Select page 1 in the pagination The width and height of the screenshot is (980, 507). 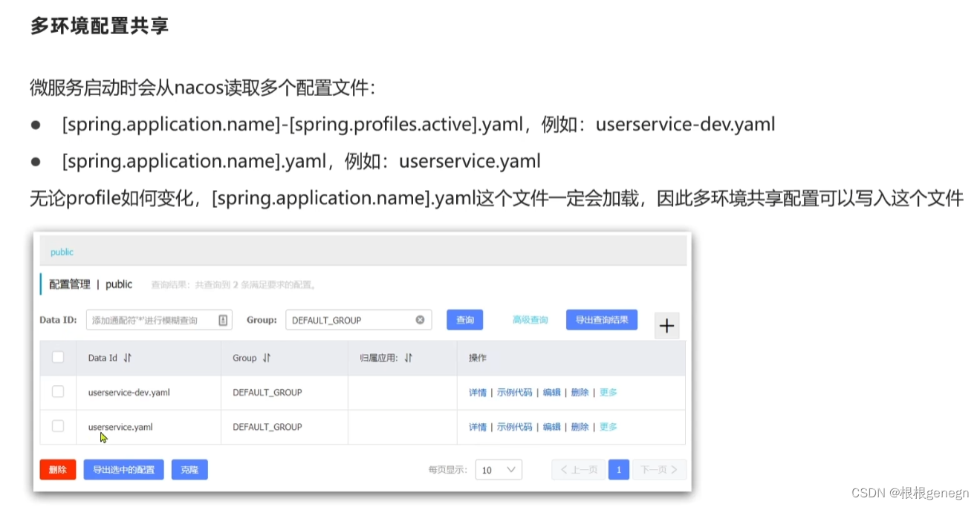point(618,469)
